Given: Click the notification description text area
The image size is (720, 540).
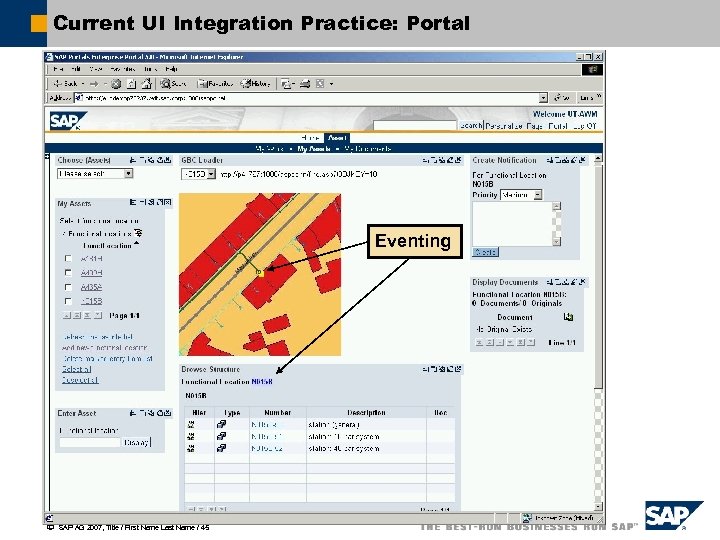Looking at the screenshot, I should pos(512,224).
